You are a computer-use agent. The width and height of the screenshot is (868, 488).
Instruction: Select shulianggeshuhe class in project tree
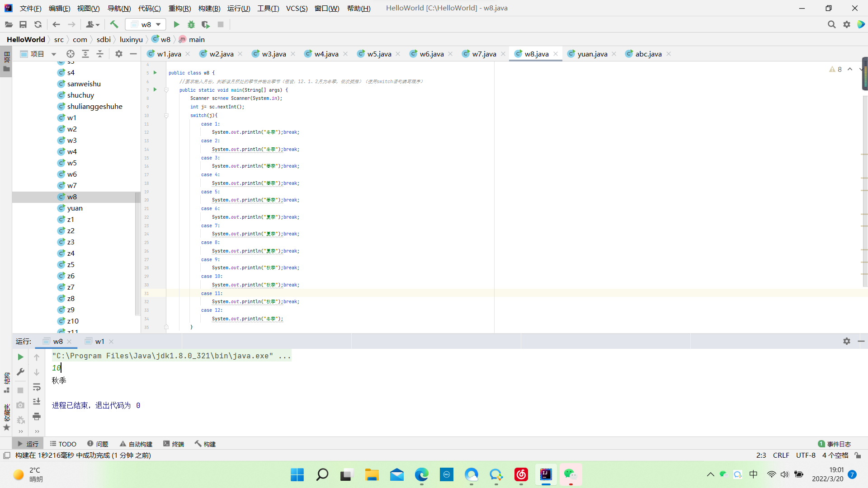pos(94,106)
